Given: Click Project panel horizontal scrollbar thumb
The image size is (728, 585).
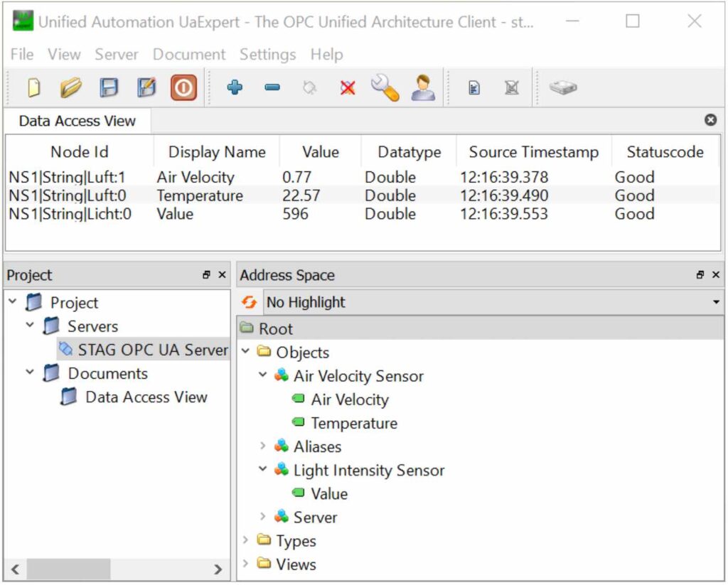Looking at the screenshot, I should pos(69,569).
